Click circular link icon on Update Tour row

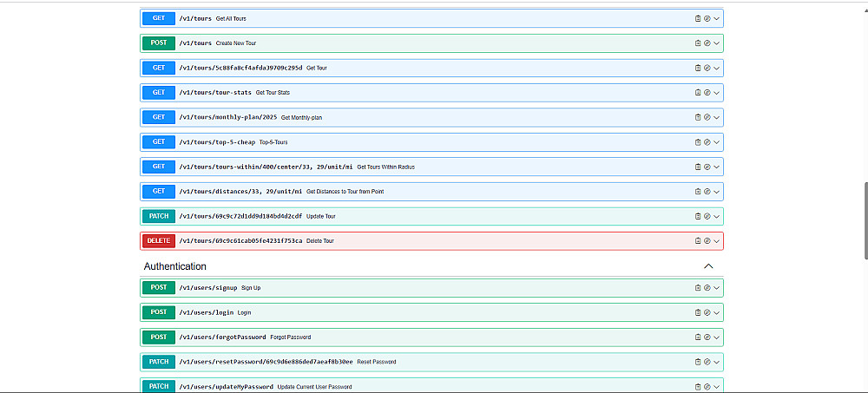click(707, 216)
